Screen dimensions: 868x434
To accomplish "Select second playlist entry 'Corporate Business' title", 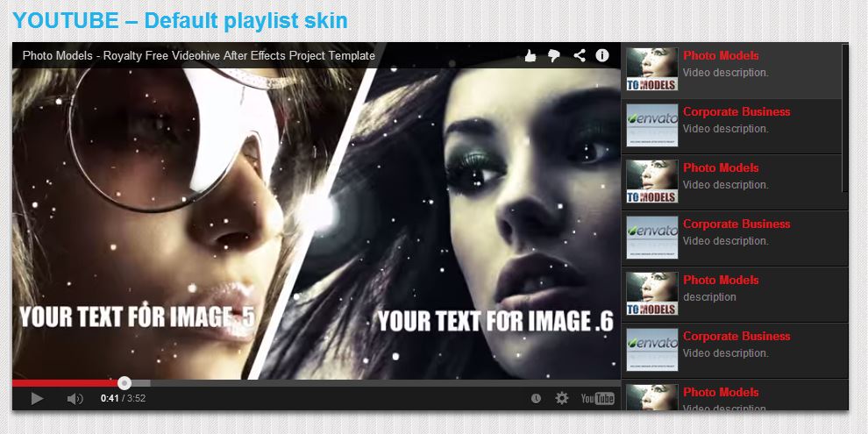I will click(736, 111).
